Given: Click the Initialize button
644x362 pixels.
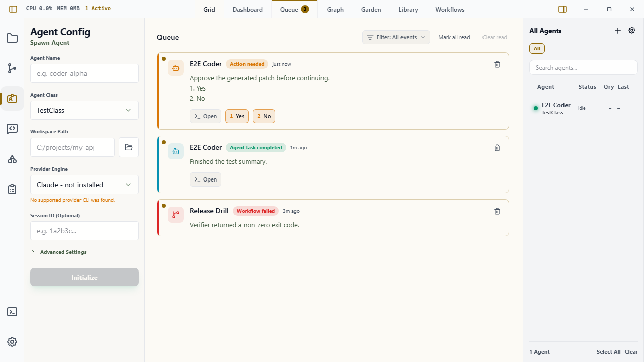Looking at the screenshot, I should pos(85,277).
